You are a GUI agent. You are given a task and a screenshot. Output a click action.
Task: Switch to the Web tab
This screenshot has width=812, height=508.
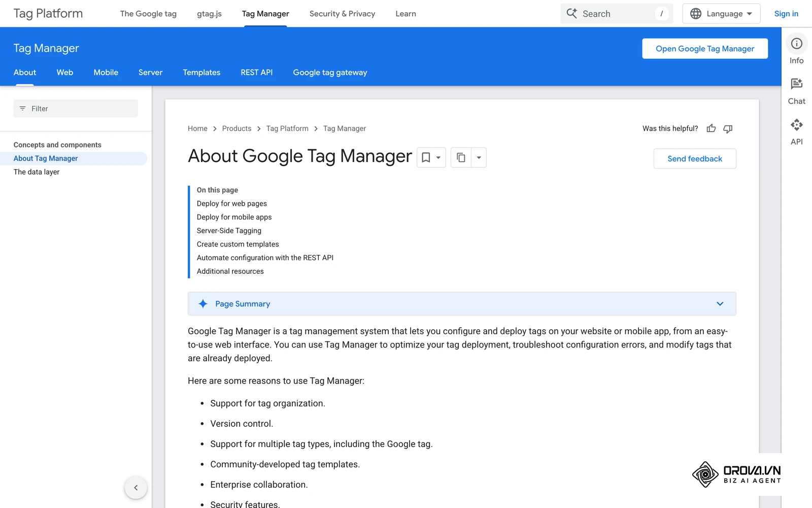point(65,73)
